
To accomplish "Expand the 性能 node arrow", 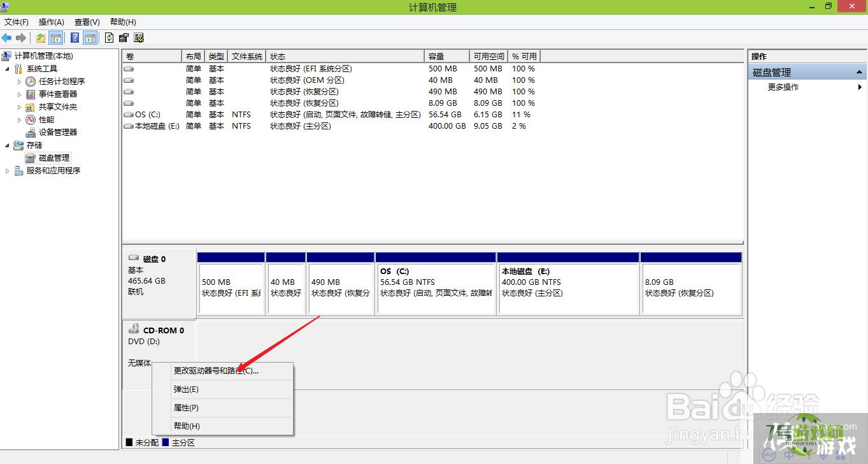I will 19,120.
